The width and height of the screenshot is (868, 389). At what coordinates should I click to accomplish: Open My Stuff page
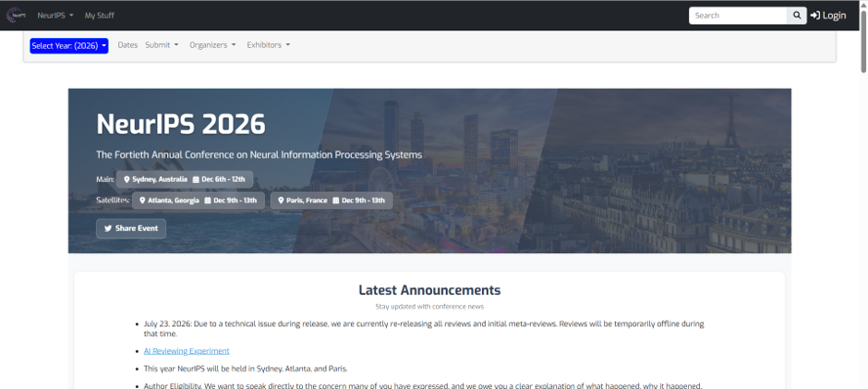pos(99,16)
